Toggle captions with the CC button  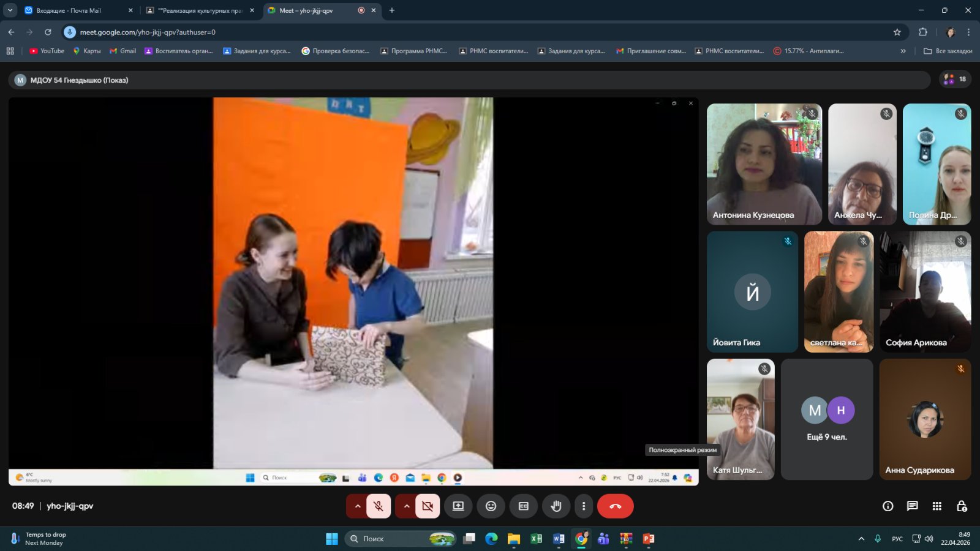coord(524,506)
